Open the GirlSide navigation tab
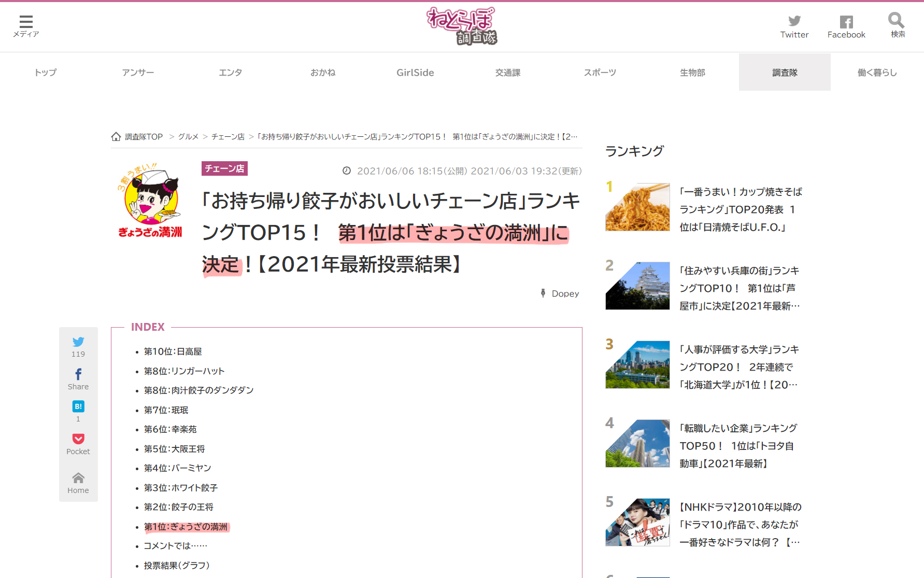The height and width of the screenshot is (578, 924). [415, 73]
